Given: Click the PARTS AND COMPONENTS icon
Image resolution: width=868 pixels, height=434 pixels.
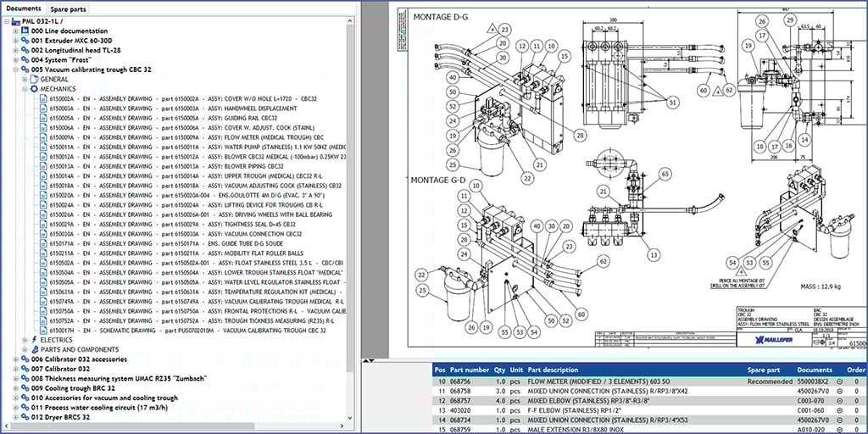Looking at the screenshot, I should 34,349.
